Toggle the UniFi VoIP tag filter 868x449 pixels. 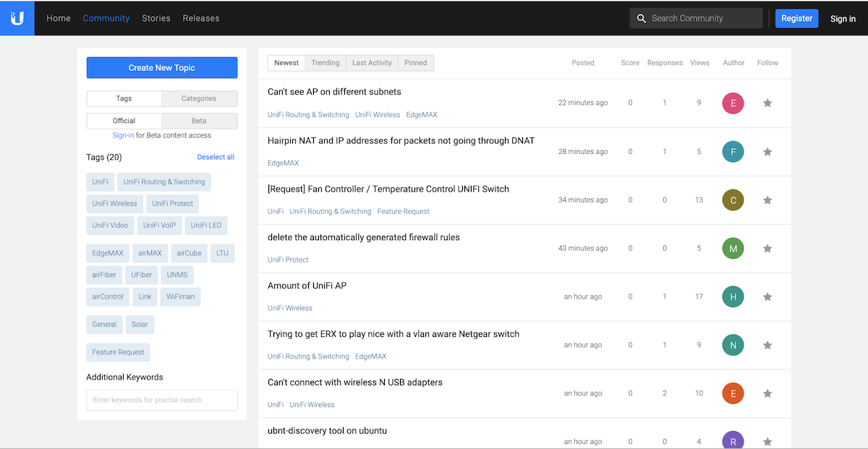(159, 226)
